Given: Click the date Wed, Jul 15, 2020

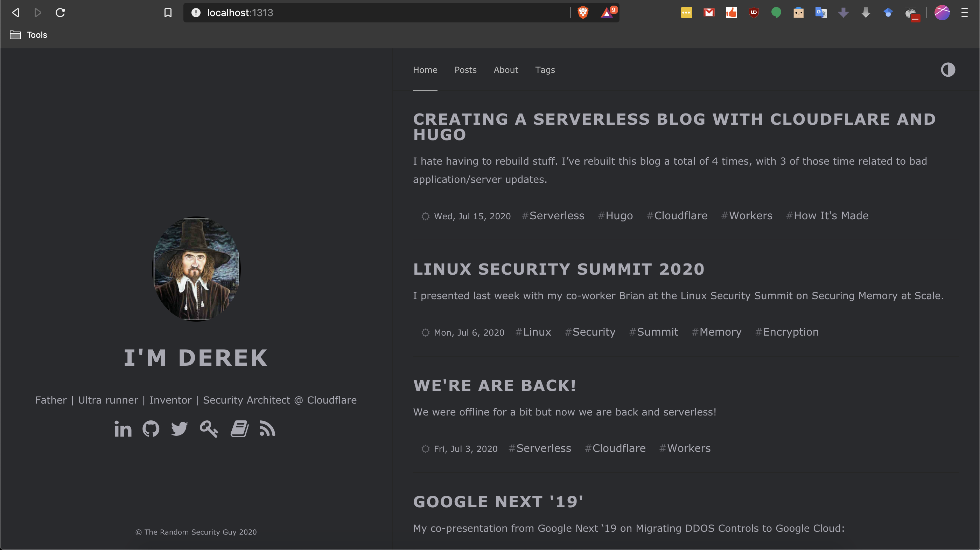Looking at the screenshot, I should pos(472,216).
